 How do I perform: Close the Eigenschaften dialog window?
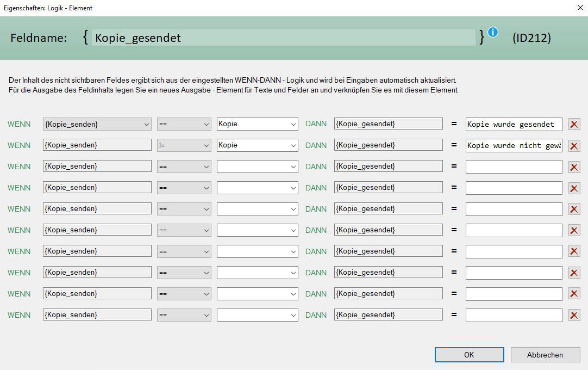coord(579,8)
